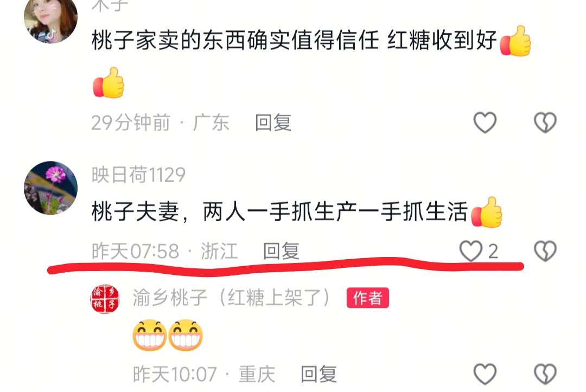Tap the like count 2
The image size is (586, 392).
[x=493, y=251]
